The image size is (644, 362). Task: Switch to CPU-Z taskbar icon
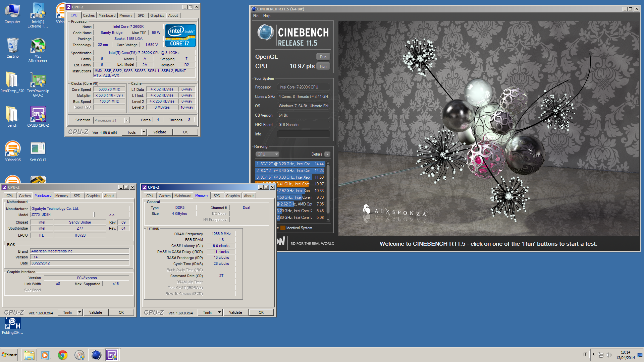click(x=112, y=355)
